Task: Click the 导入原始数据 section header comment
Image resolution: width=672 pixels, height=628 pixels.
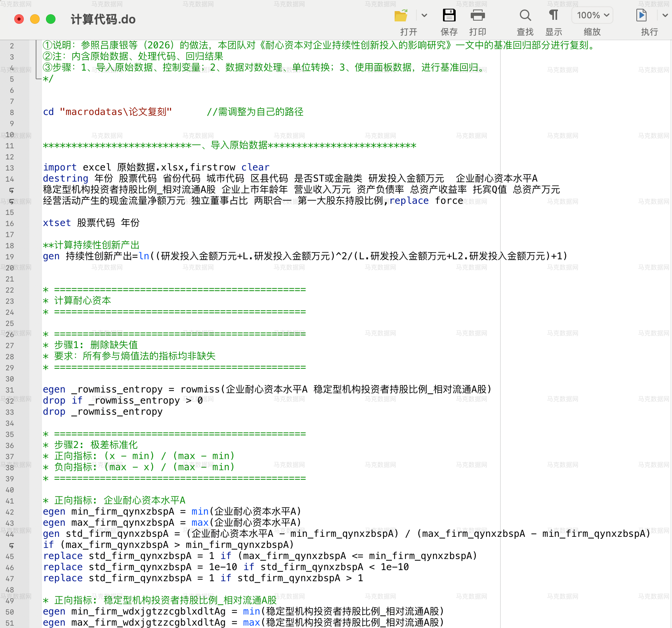Action: click(x=230, y=145)
